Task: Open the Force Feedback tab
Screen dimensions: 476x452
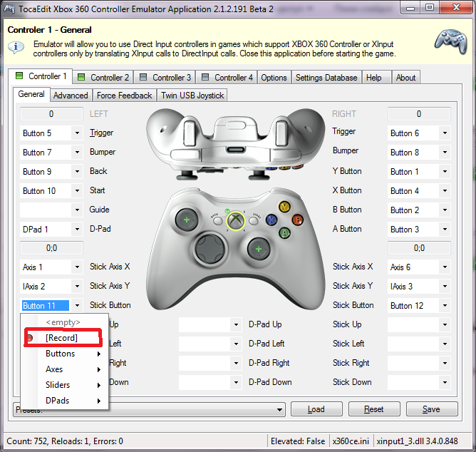Action: (x=124, y=95)
